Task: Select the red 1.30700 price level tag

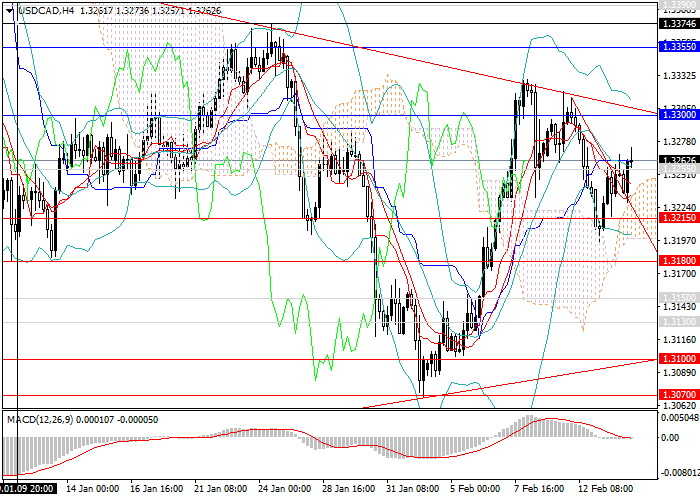Action: (679, 395)
